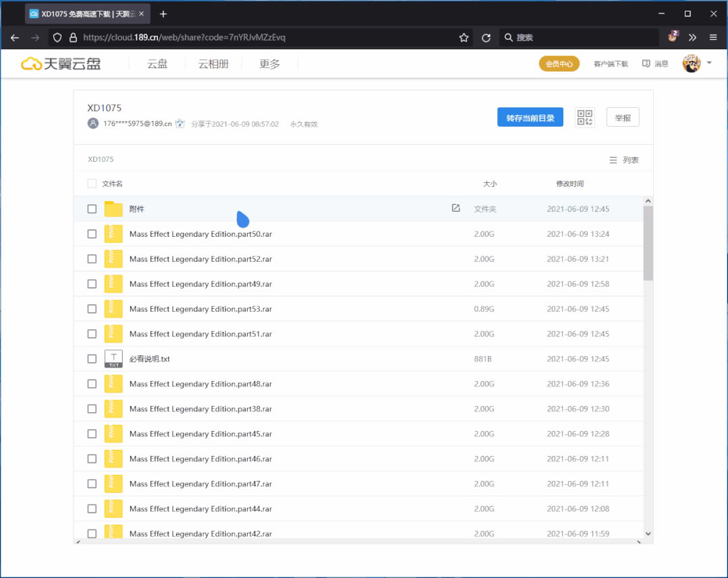Open the 附件 folder name
Screen dimensions: 728x578
pos(136,209)
